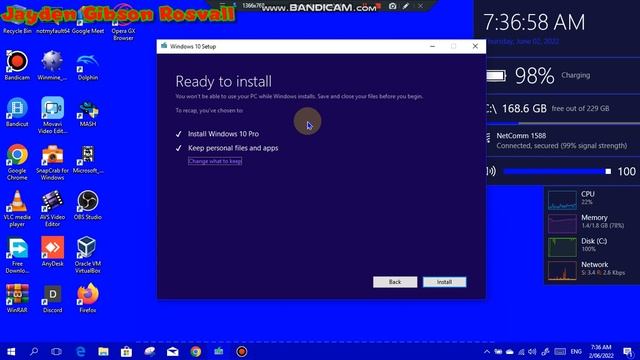This screenshot has height=360, width=640.
Task: Click the Back button in Windows 10 Setup
Action: [x=395, y=282]
